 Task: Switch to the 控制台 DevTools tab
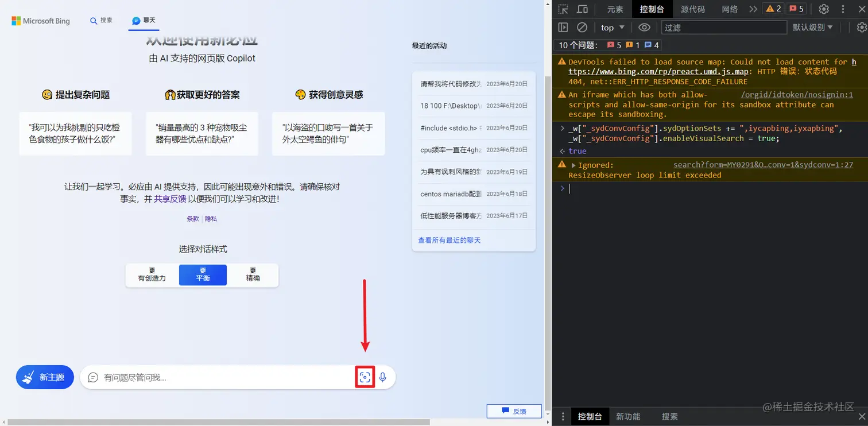652,9
